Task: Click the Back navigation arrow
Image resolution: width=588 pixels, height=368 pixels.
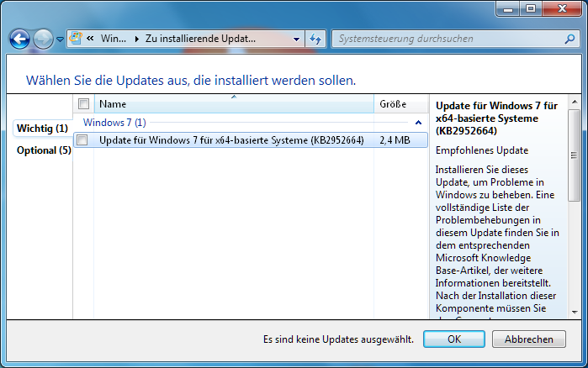Action: [x=20, y=39]
